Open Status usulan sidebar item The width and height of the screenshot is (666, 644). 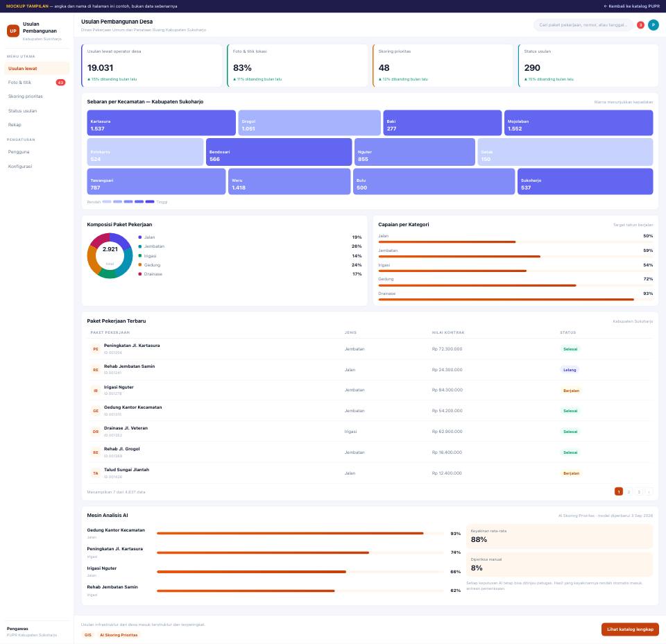pyautogui.click(x=37, y=111)
